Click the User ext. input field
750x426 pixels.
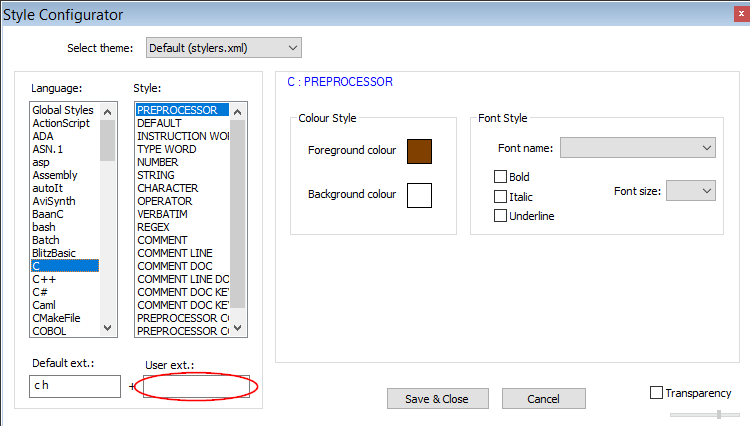click(x=197, y=386)
